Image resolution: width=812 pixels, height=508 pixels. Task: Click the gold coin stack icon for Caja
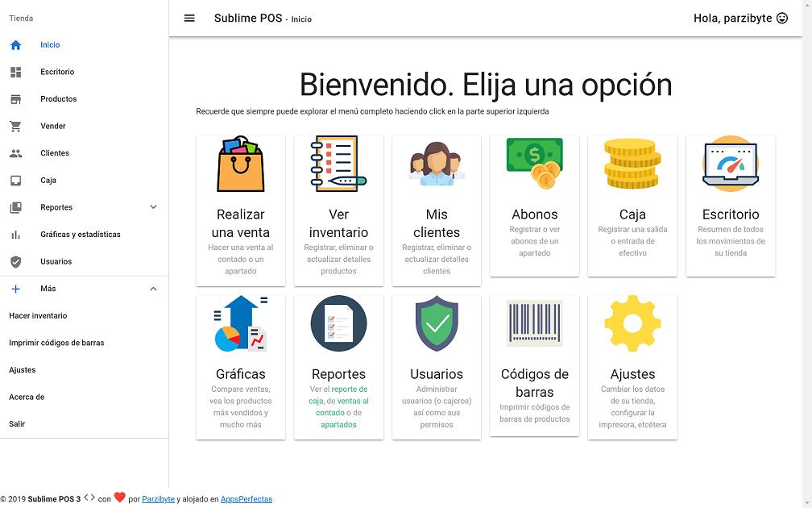pyautogui.click(x=632, y=164)
